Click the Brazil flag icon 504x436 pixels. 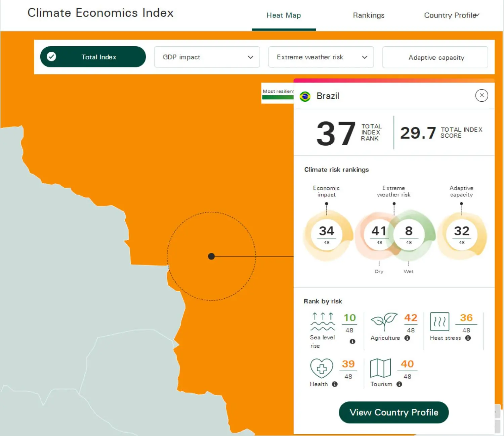(305, 96)
